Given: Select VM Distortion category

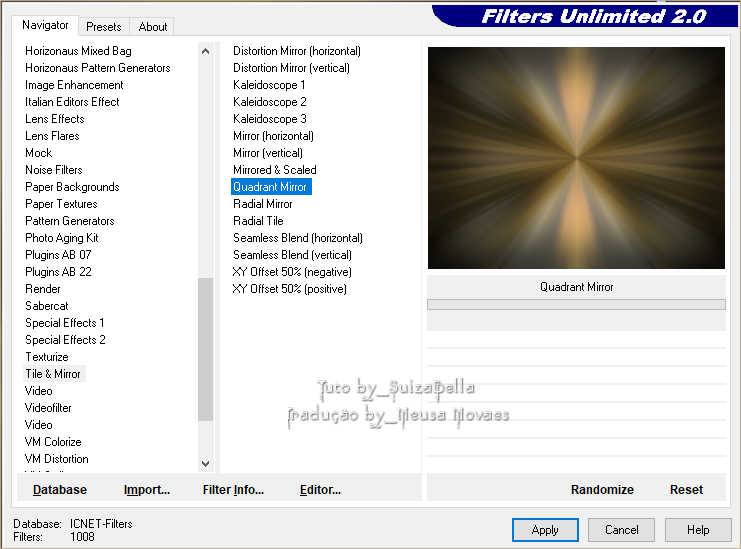Looking at the screenshot, I should [57, 459].
